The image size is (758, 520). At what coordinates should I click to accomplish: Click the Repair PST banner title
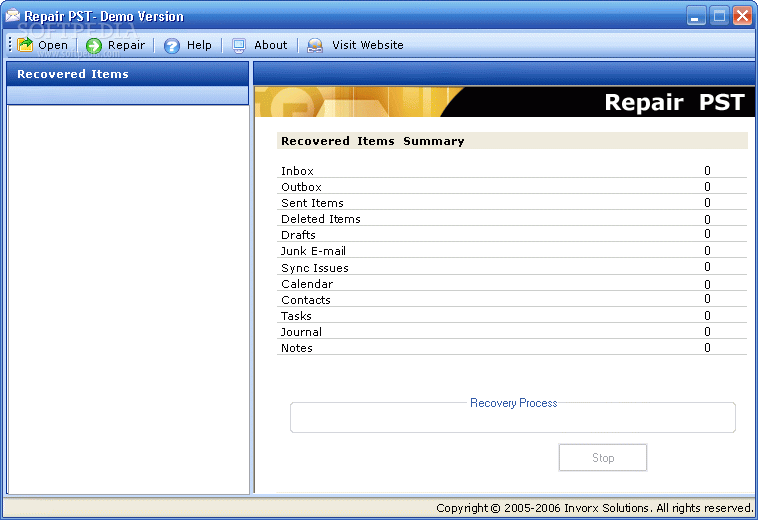674,102
